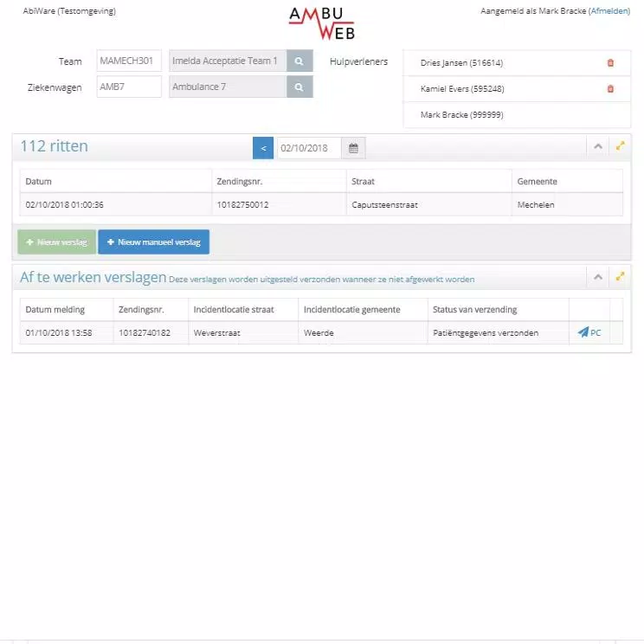The height and width of the screenshot is (644, 644).
Task: Search for a team with magnifier icon
Action: tap(299, 61)
